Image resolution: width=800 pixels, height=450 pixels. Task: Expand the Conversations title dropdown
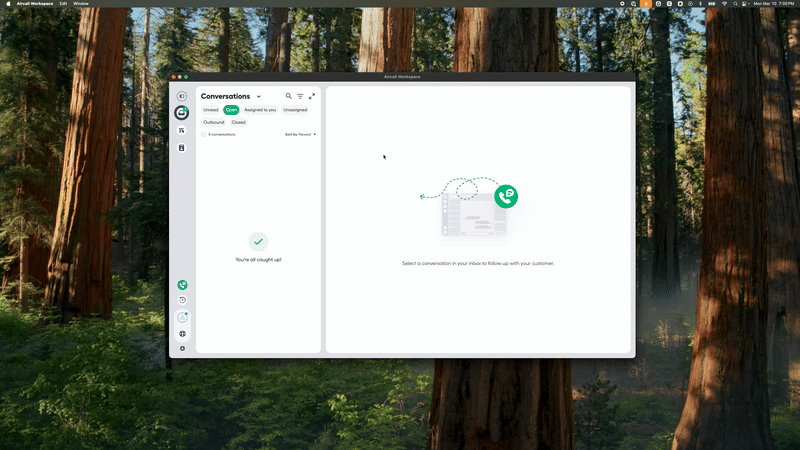point(259,97)
